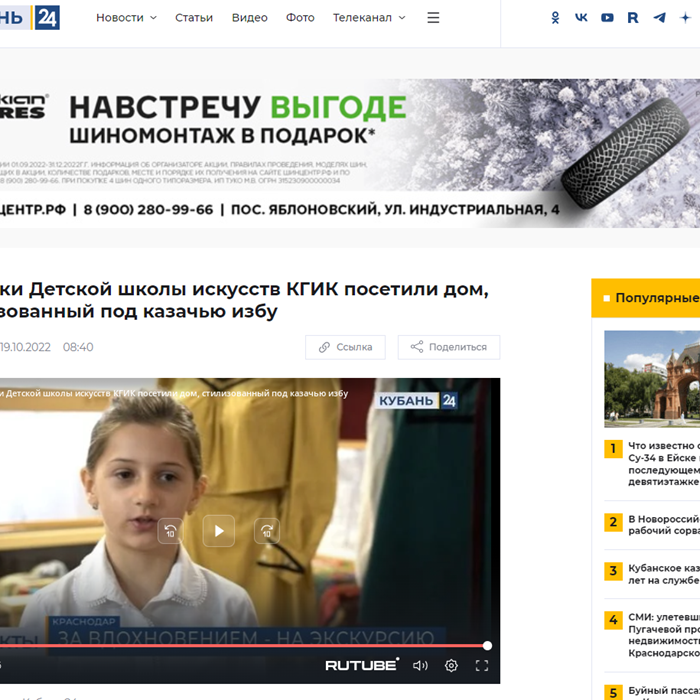The image size is (700, 700).
Task: Expand the Телеканал dropdown menu
Action: [369, 18]
